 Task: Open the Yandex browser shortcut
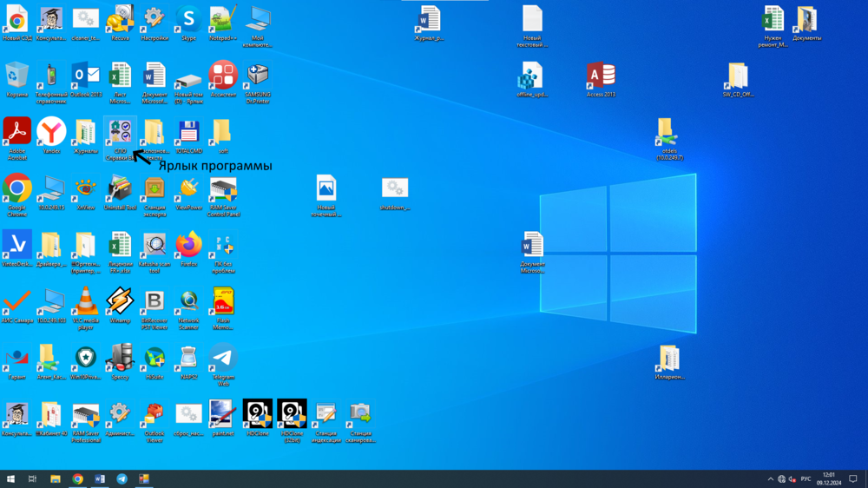pyautogui.click(x=51, y=136)
